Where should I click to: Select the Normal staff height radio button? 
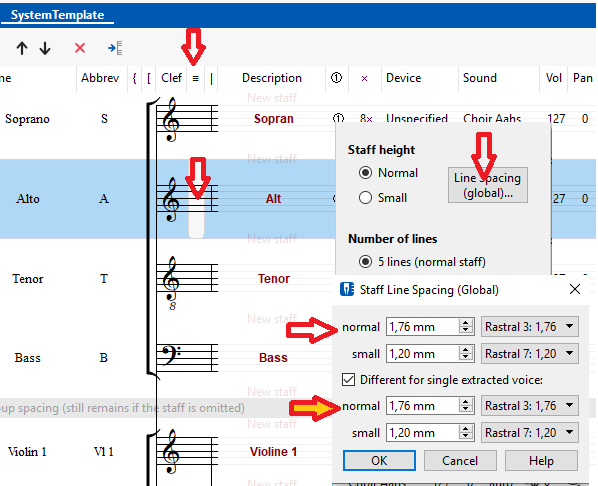click(x=365, y=173)
